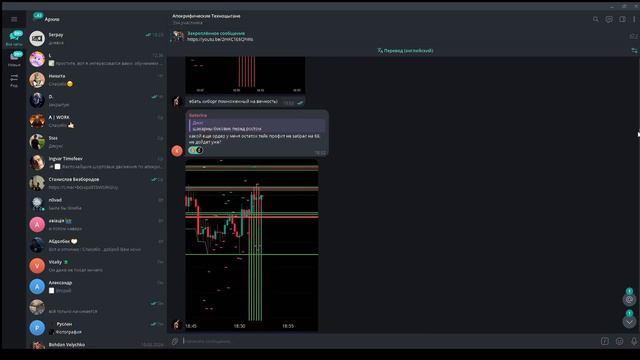Screen dimensions: 640x360
Task: Open the pinned YouTube link
Action: pyautogui.click(x=220, y=40)
